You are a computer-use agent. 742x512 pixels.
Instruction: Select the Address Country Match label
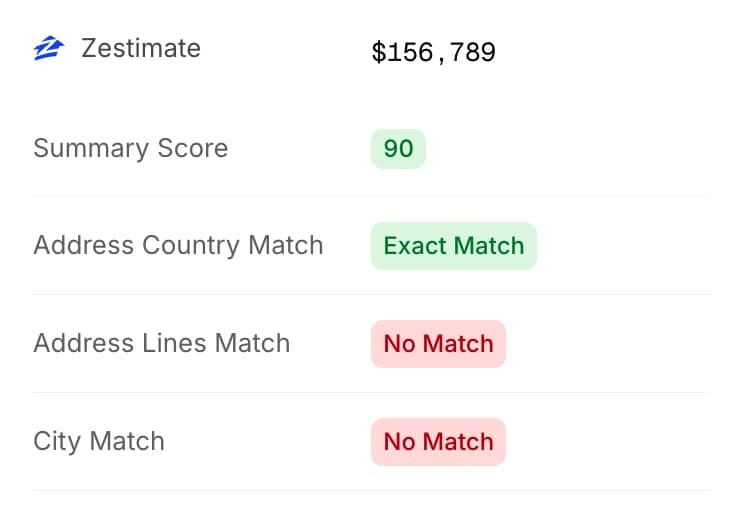pyautogui.click(x=178, y=246)
